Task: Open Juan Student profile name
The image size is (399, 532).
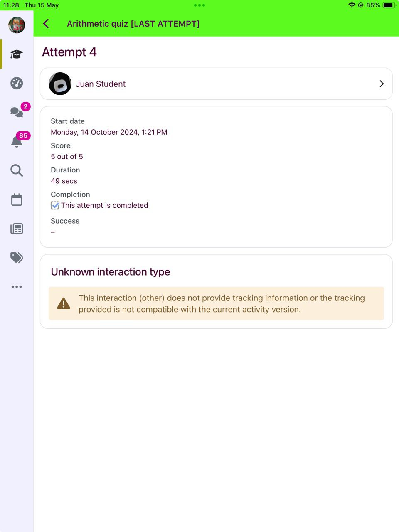Action: (101, 84)
